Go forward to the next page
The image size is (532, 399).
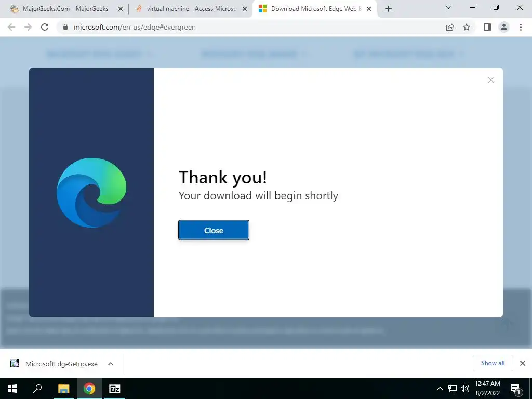pos(28,27)
